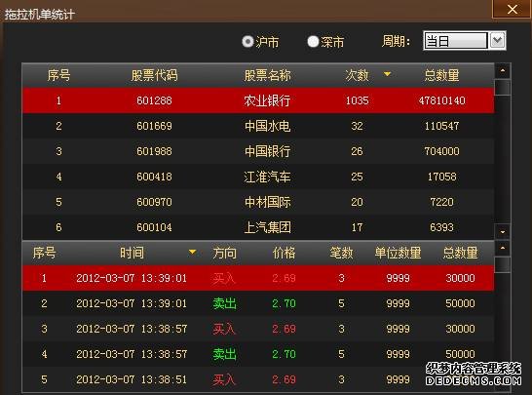The height and width of the screenshot is (395, 532).
Task: Click the upper table scroll-up arrow
Action: click(x=503, y=71)
